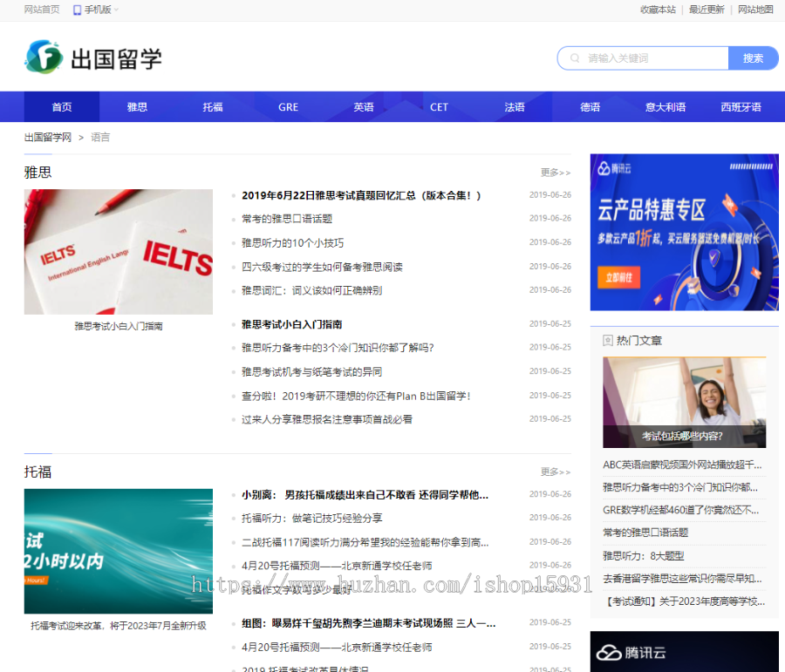Open 雅思考试机考与纸笔考试的异同 article
785x672 pixels.
312,372
